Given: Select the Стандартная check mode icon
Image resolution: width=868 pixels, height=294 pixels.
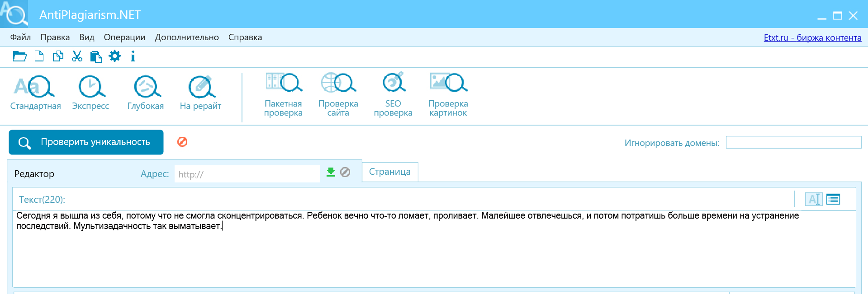Looking at the screenshot, I should point(35,87).
